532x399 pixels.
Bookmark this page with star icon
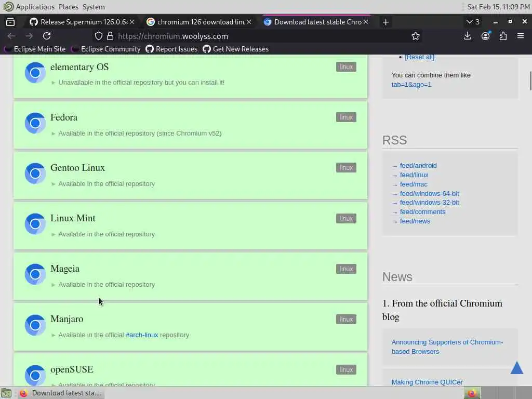415,36
